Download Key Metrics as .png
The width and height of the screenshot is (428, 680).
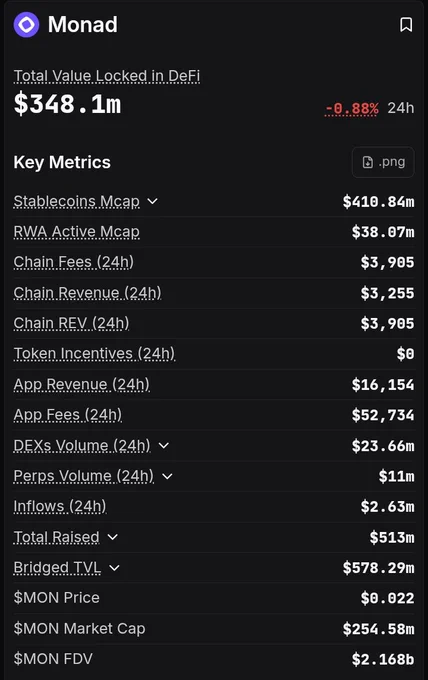coord(383,162)
